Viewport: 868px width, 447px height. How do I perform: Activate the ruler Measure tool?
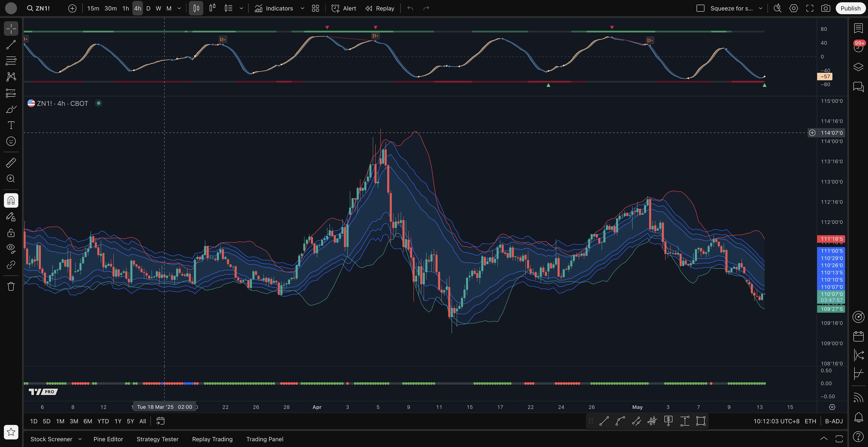click(11, 163)
